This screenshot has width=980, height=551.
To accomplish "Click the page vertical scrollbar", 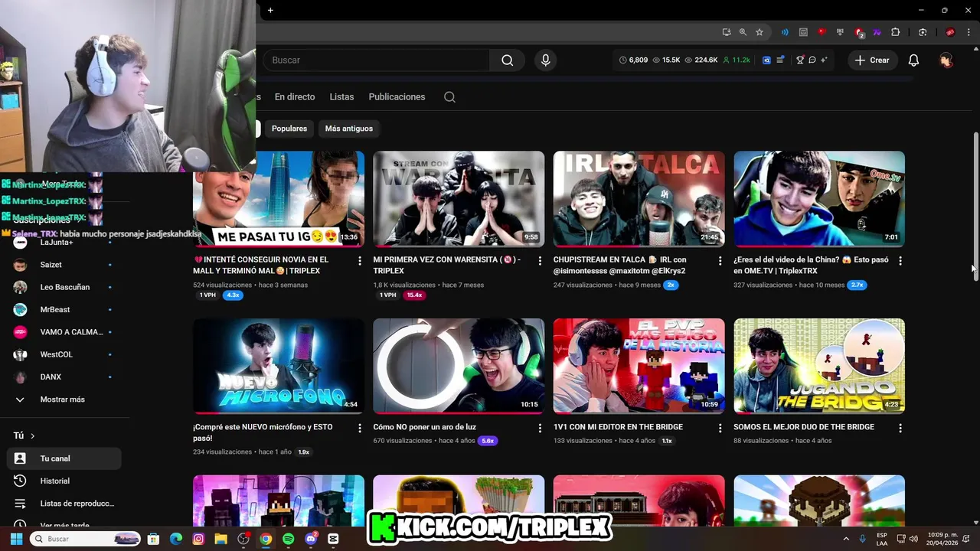I will (975, 207).
